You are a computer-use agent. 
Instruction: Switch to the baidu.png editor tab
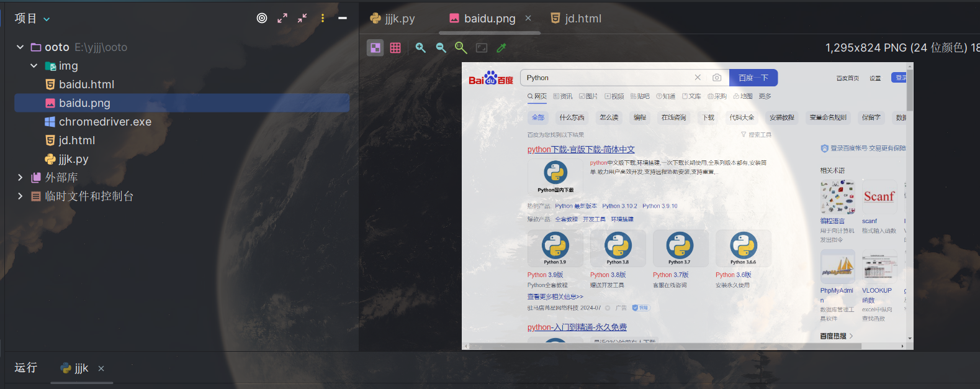[490, 19]
